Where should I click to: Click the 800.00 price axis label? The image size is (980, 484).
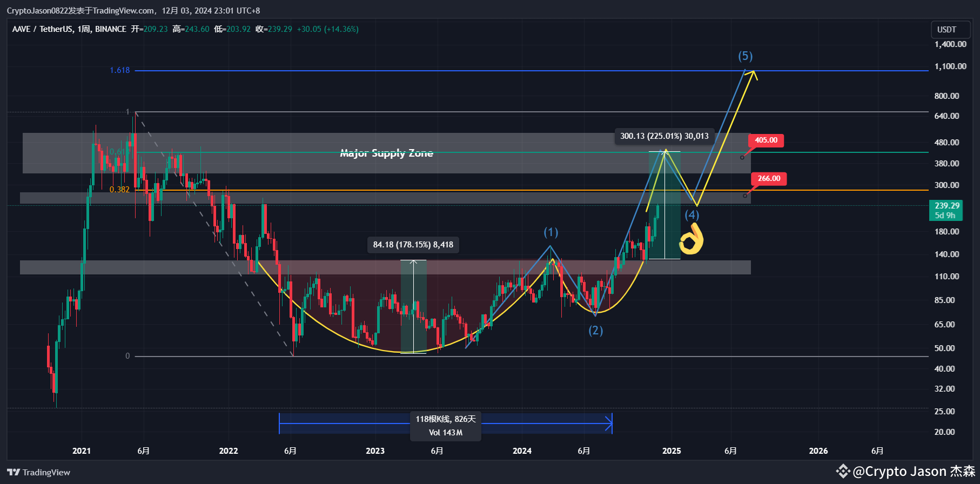(x=947, y=96)
